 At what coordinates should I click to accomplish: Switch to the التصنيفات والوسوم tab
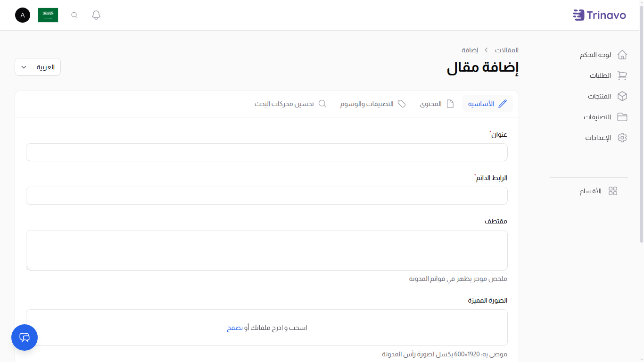(x=372, y=104)
